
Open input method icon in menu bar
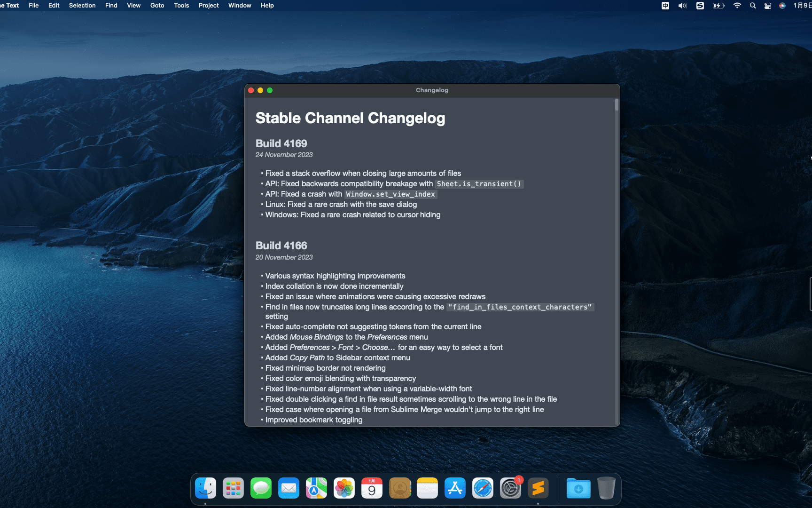(x=665, y=6)
